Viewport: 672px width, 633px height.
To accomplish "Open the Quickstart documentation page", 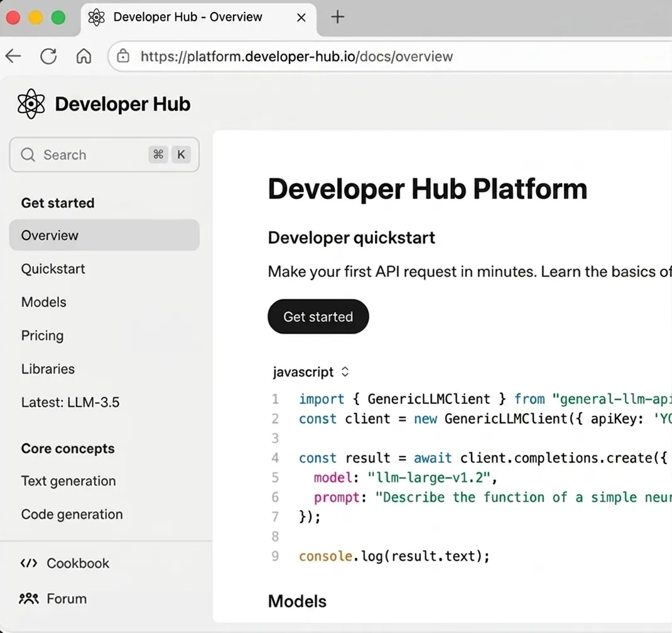I will click(x=53, y=269).
